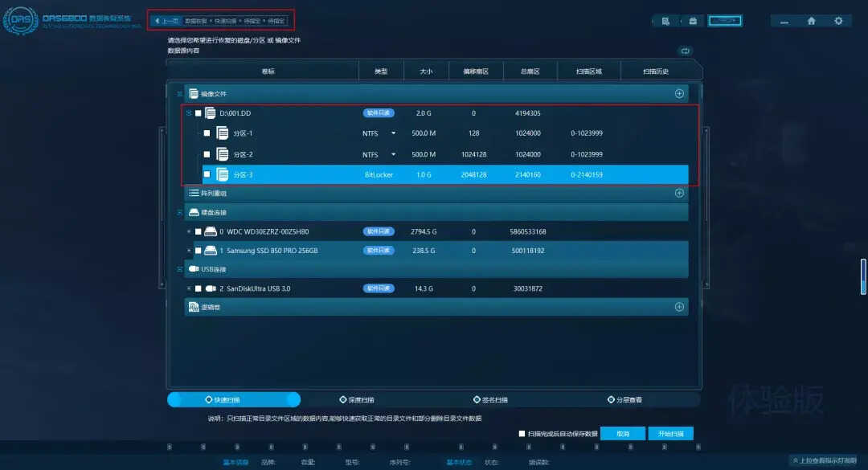868x470 pixels.
Task: Click the 取消 button
Action: tap(623, 434)
